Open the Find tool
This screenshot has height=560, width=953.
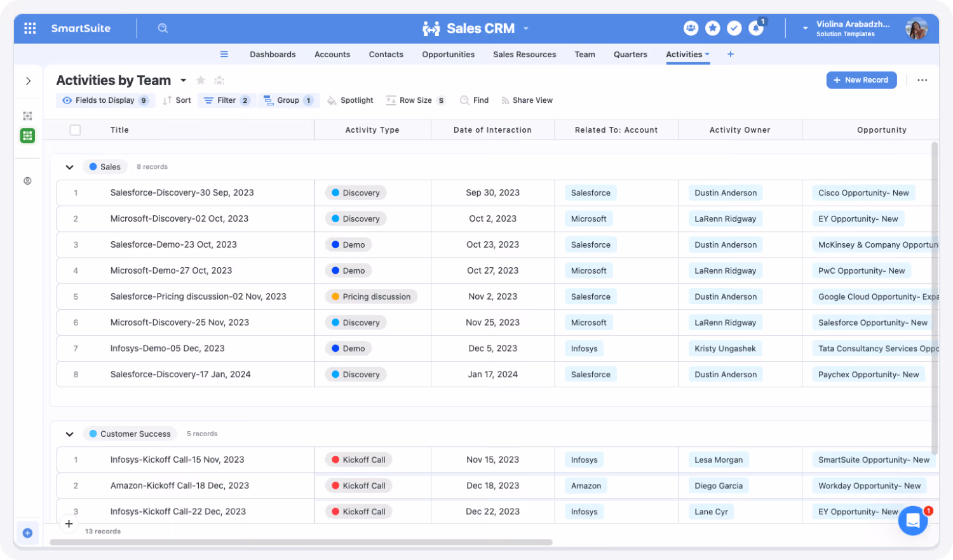[x=474, y=100]
